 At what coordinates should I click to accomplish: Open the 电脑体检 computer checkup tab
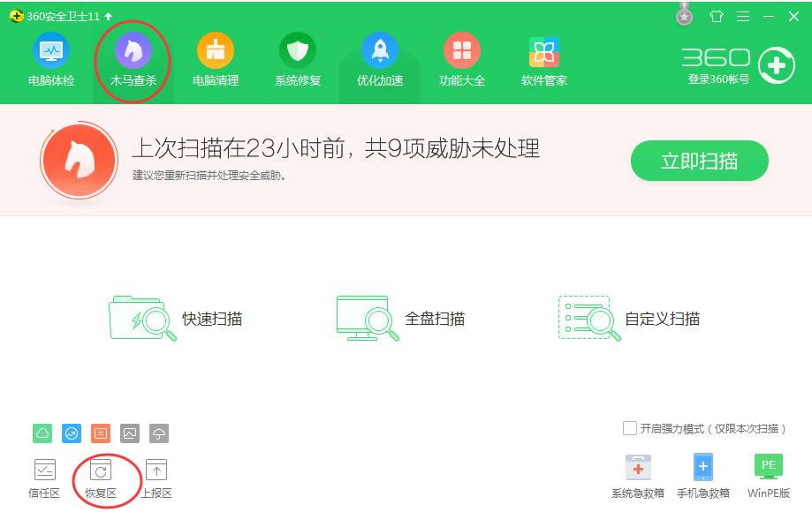(51, 60)
